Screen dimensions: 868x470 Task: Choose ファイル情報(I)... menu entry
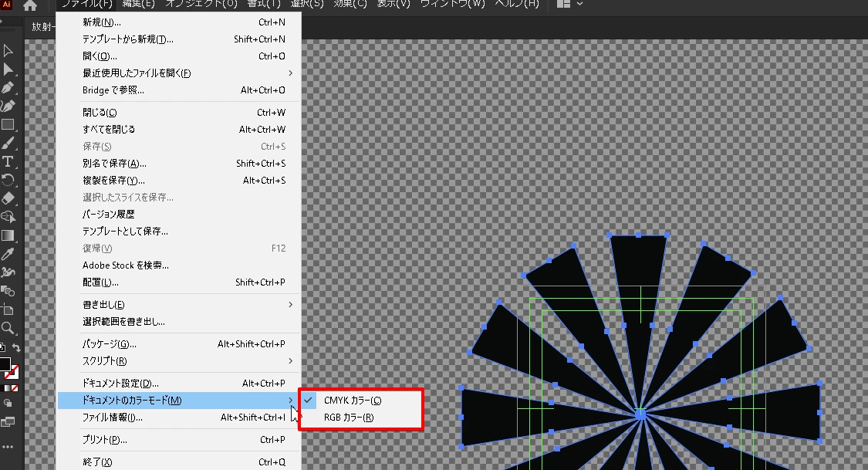tap(179, 418)
